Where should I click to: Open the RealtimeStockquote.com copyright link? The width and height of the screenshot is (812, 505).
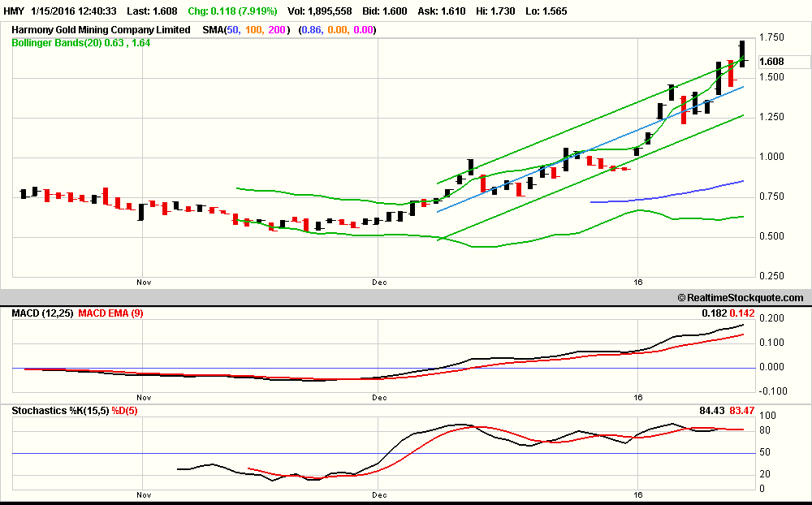pos(740,298)
